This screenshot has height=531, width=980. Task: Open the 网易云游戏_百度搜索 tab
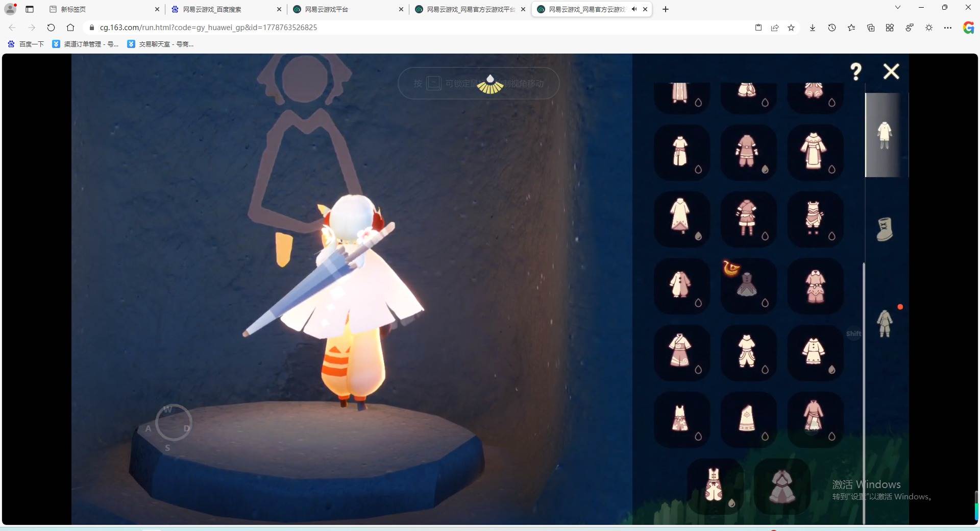[x=227, y=9]
